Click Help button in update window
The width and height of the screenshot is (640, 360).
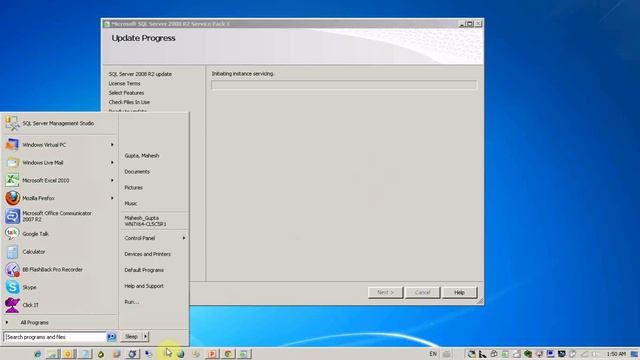[x=459, y=292]
